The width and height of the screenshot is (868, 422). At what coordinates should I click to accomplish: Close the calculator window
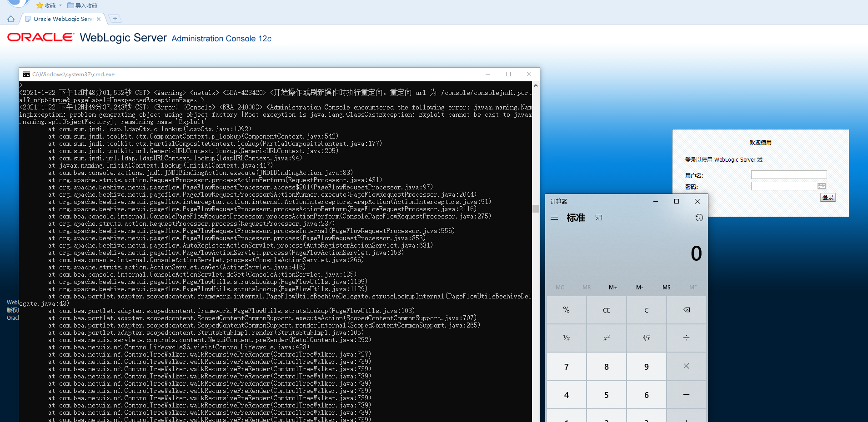tap(697, 201)
